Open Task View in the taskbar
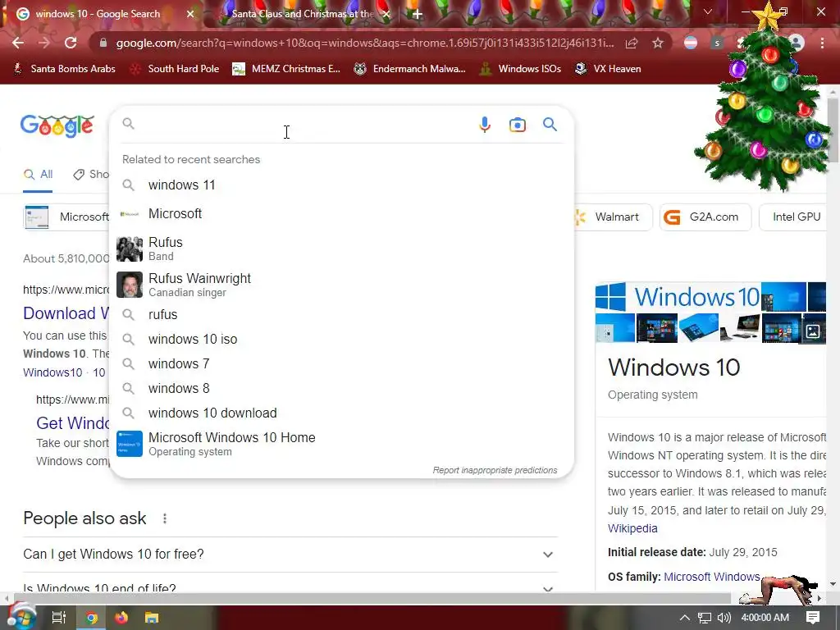 click(x=58, y=618)
